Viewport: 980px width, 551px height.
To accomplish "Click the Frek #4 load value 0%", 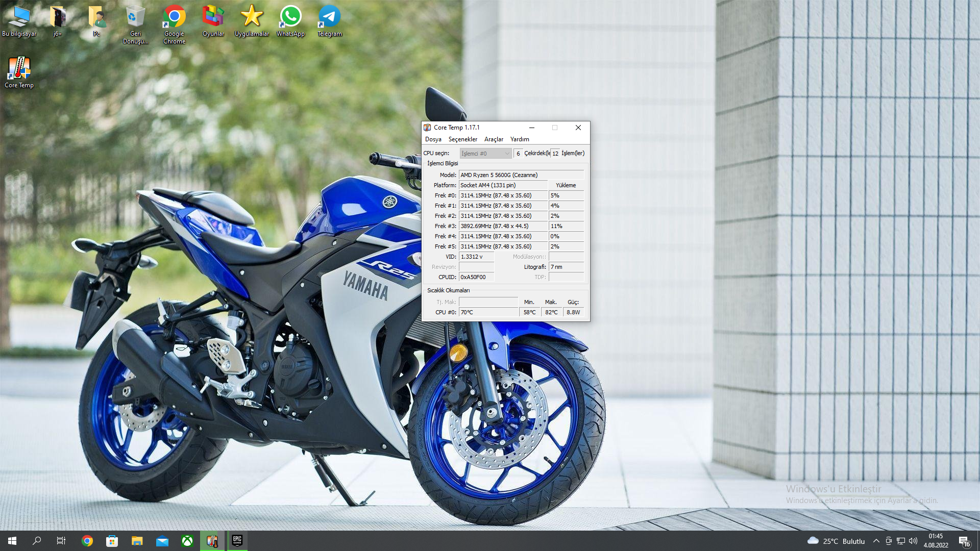I will (x=566, y=236).
